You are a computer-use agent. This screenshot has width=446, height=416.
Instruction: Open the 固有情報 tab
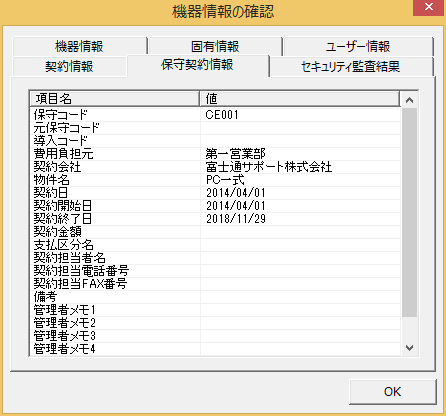tap(215, 46)
